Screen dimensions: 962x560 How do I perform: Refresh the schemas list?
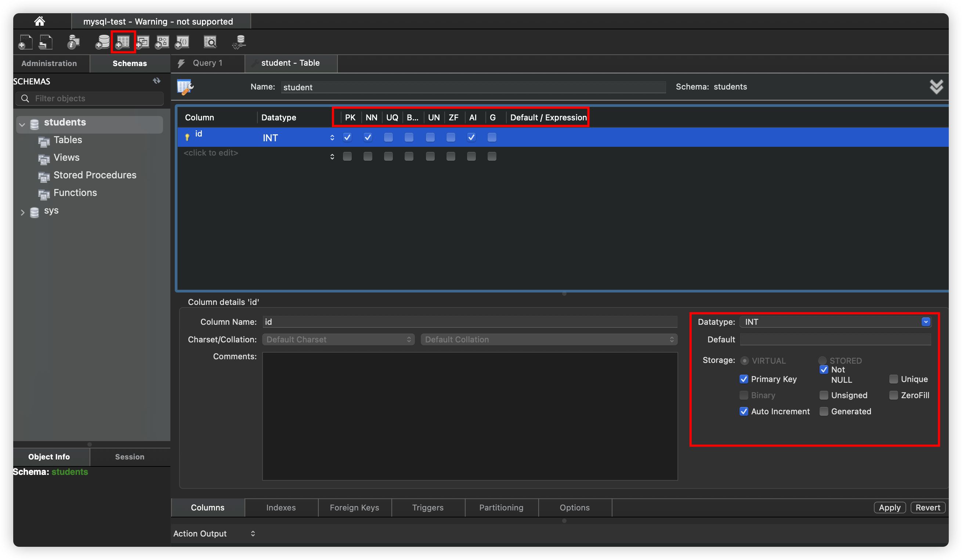click(156, 81)
